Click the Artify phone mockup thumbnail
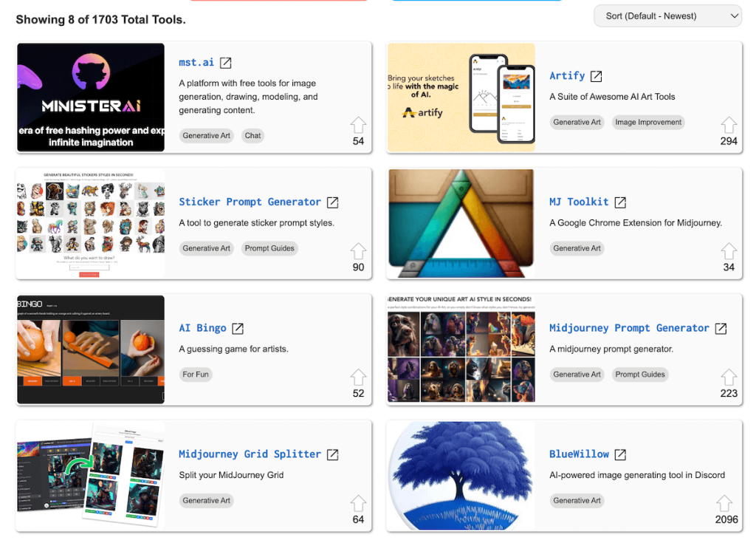756x543 pixels. [x=461, y=97]
